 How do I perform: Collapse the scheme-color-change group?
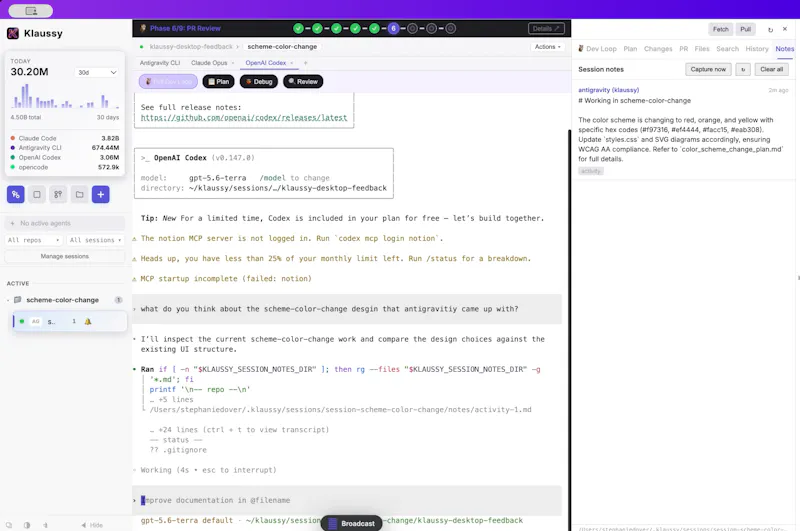8,300
